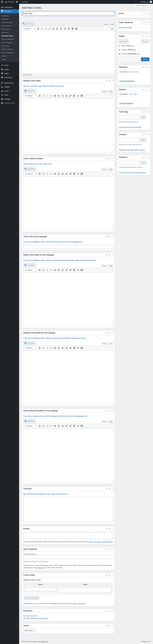153x644 pixels.
Task: Insert blockquote in the main content editor
Action: pyautogui.click(x=53, y=29)
